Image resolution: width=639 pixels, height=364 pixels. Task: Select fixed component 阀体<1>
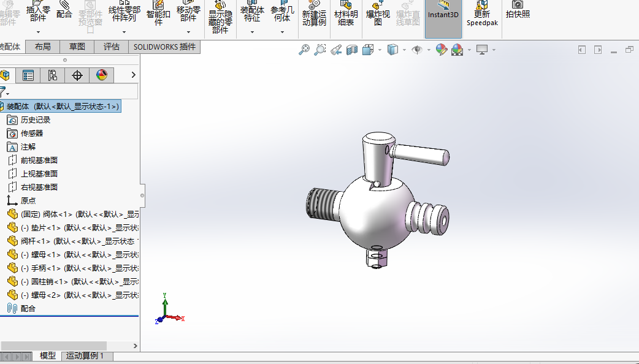pyautogui.click(x=73, y=214)
